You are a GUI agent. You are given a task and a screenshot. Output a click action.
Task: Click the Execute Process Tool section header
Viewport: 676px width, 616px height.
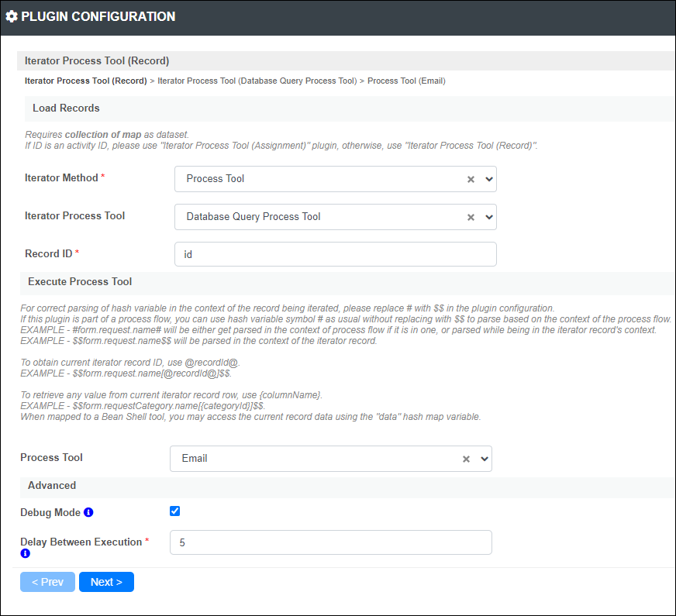347,282
